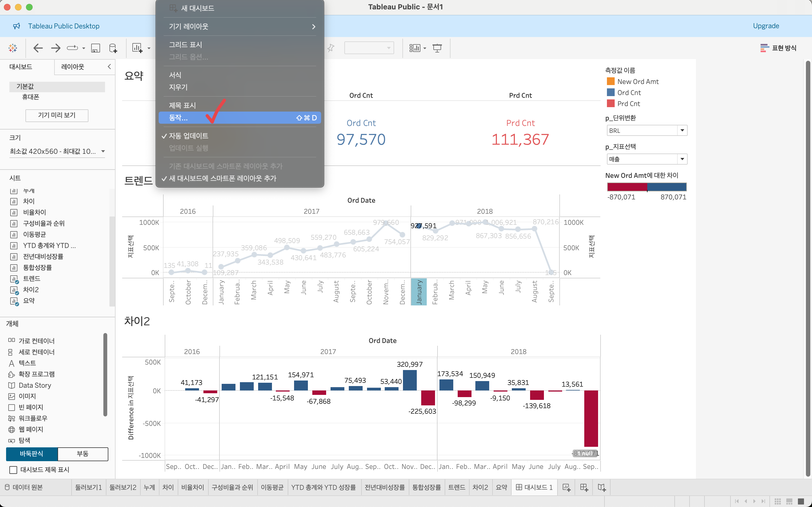812x507 pixels.
Task: Click the new dashboard tab icon
Action: tap(584, 488)
